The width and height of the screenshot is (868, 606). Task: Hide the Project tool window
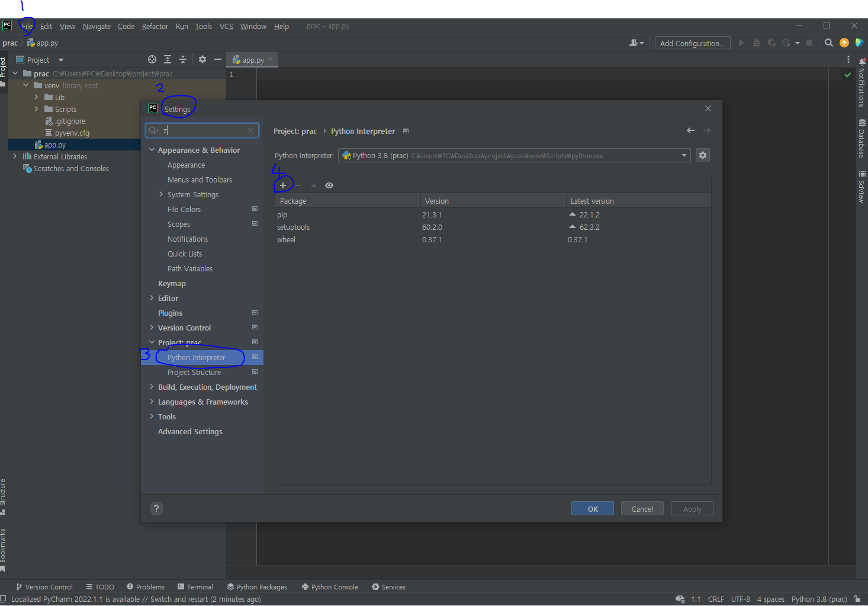point(218,59)
